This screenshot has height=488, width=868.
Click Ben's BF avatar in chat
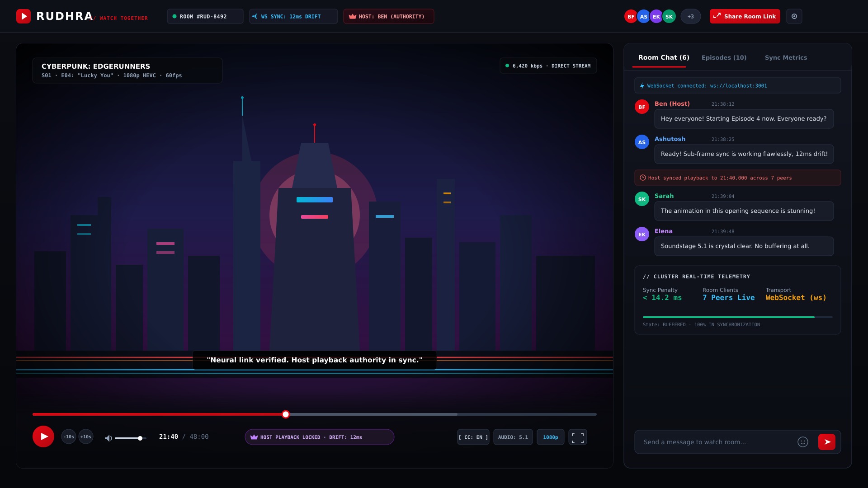point(642,107)
